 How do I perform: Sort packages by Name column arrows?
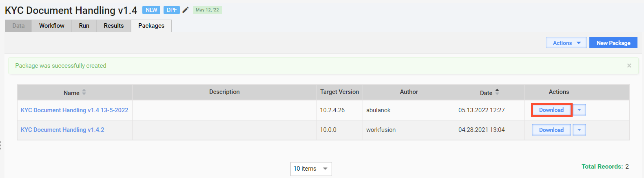coord(84,92)
